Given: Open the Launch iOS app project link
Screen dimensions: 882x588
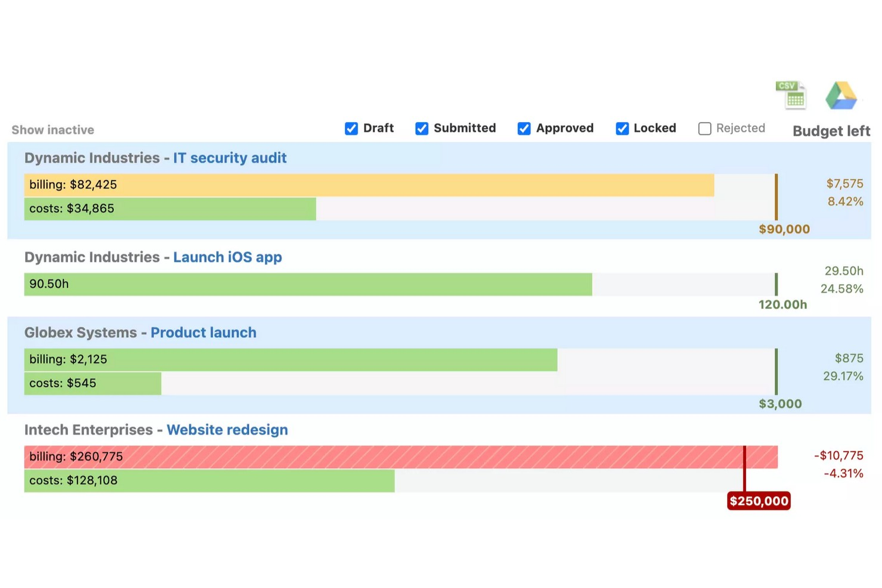Looking at the screenshot, I should coord(228,257).
